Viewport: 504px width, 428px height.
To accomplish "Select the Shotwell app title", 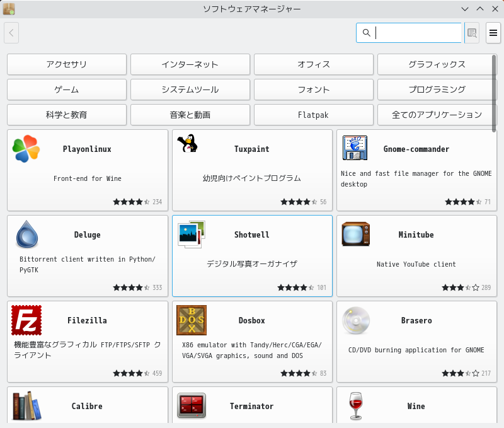I will (251, 235).
